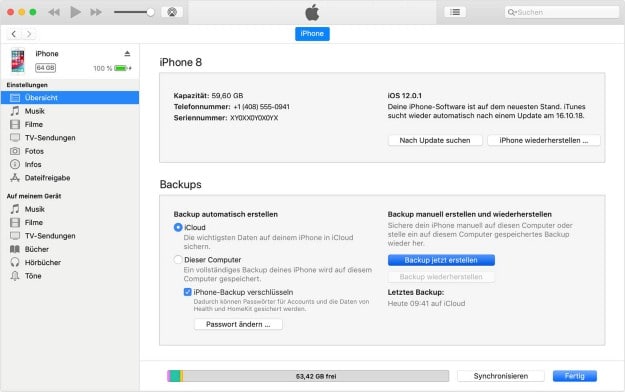Viewport: 625px width, 392px height.
Task: Open TV-Sendungen under Auf meinem Gerät
Action: tap(70, 236)
